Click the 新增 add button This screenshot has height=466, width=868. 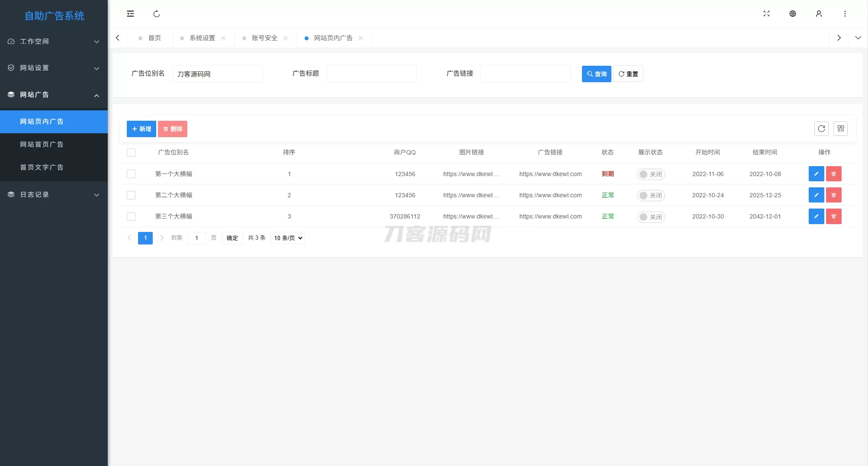tap(141, 129)
